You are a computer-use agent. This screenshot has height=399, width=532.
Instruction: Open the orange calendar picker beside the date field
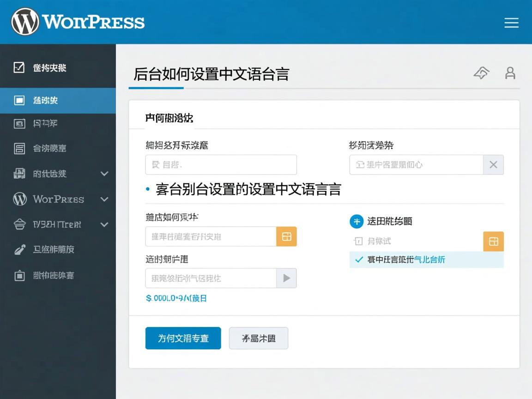tap(286, 236)
